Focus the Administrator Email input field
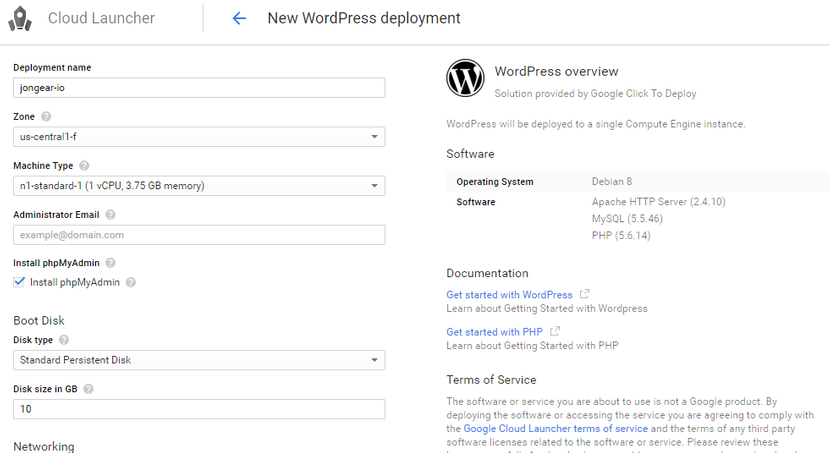Image resolution: width=830 pixels, height=453 pixels. coord(199,235)
